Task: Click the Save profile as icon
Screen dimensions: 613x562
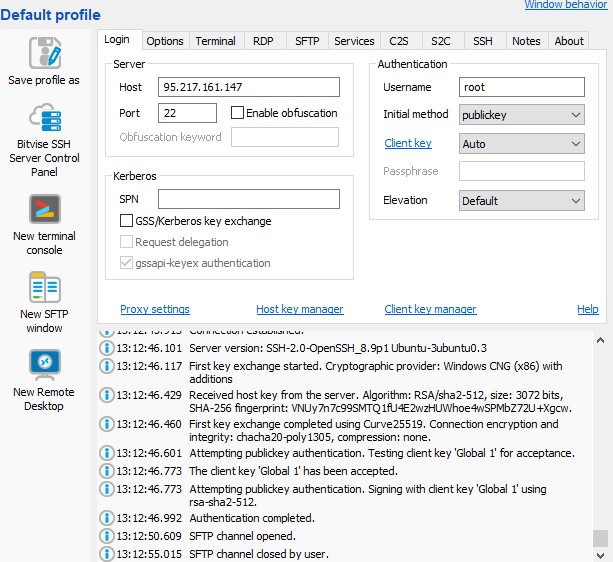Action: tap(44, 54)
